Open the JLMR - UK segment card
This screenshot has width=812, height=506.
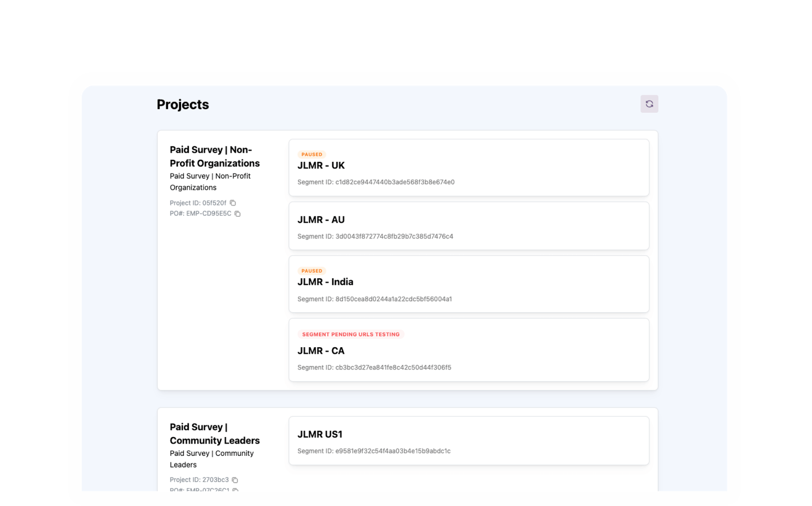(x=468, y=167)
